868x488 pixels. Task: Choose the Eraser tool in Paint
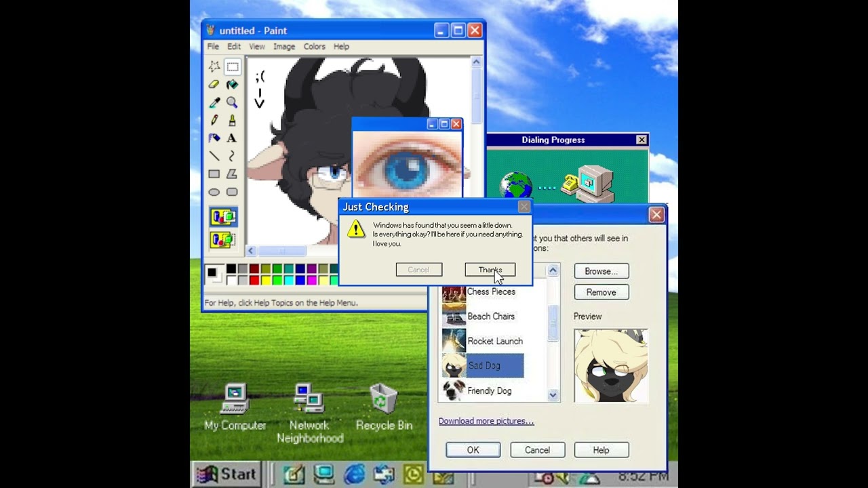[214, 85]
